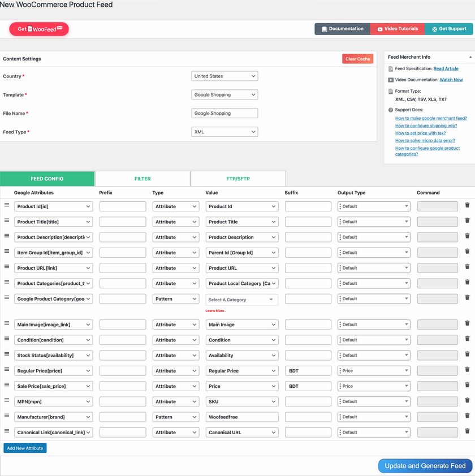Open How to set price with tax link
The width and height of the screenshot is (475, 476).
(420, 133)
